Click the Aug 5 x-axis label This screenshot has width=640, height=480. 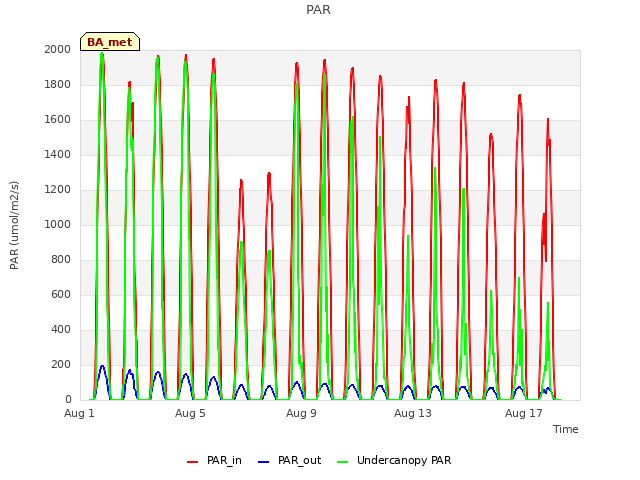pos(190,413)
